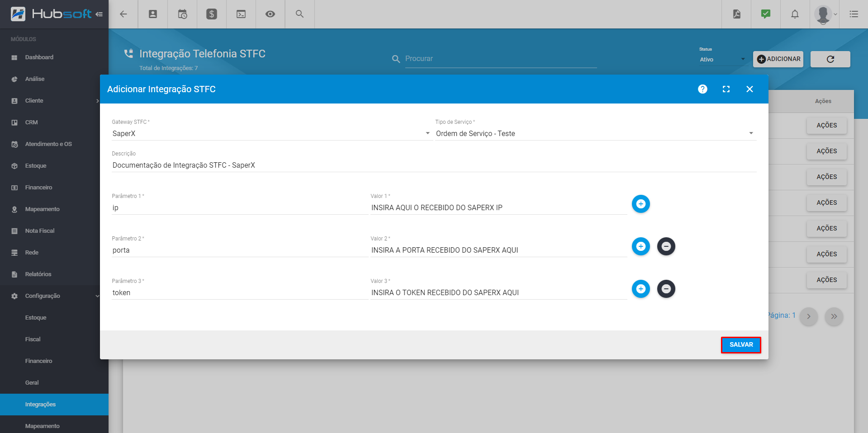Edit the Valor 1 SAPERX IP field
Viewport: 868px width, 433px height.
[x=498, y=208]
